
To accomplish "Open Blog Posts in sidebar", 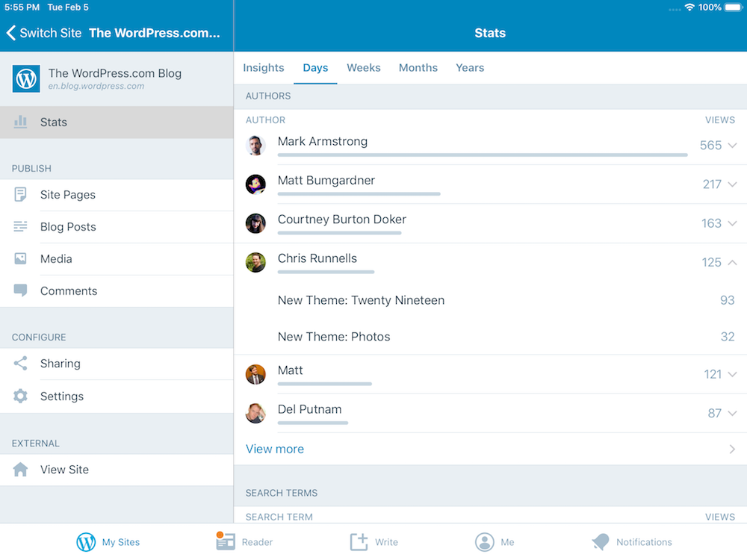I will [117, 227].
